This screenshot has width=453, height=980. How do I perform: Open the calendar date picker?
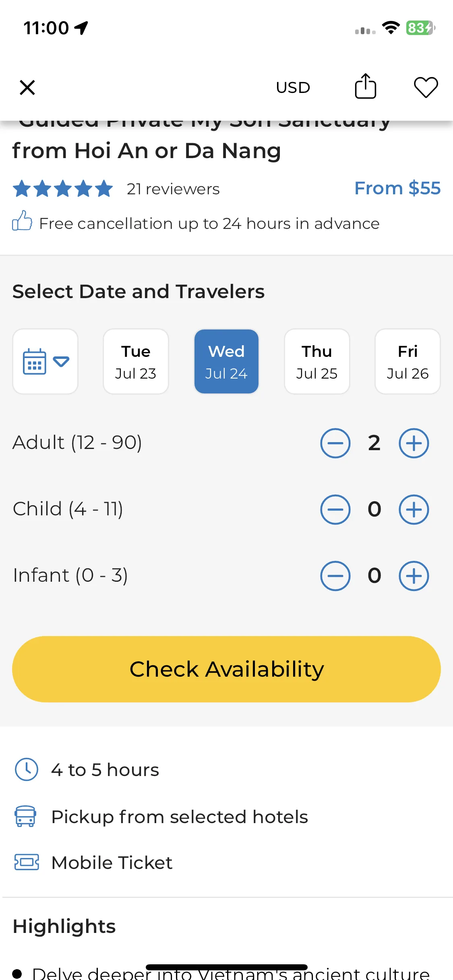tap(45, 361)
